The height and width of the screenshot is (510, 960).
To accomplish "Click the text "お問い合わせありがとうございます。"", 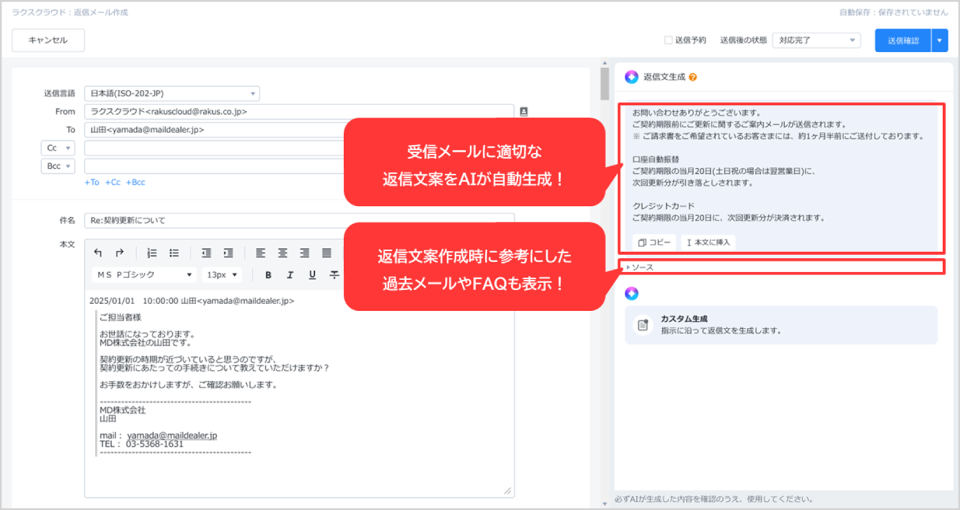I will [697, 113].
